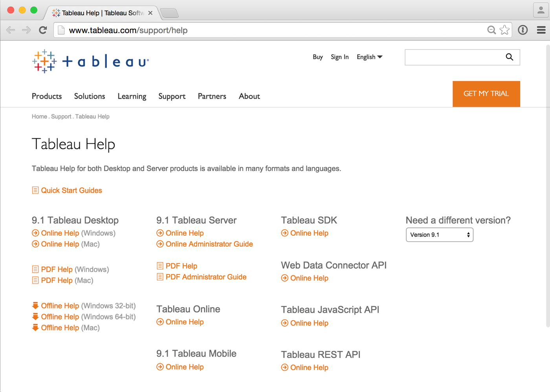Open Tableau Online's Online Help link
Image resolution: width=550 pixels, height=392 pixels.
[185, 322]
